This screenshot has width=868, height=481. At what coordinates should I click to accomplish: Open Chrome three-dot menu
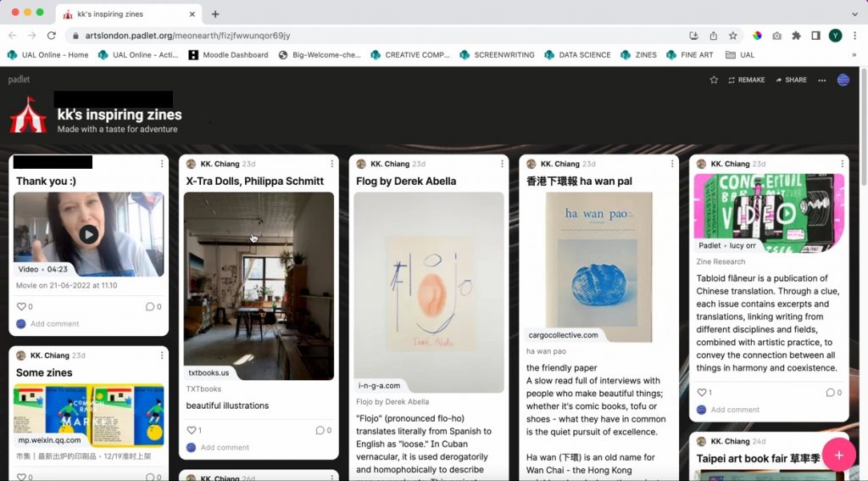tap(854, 36)
